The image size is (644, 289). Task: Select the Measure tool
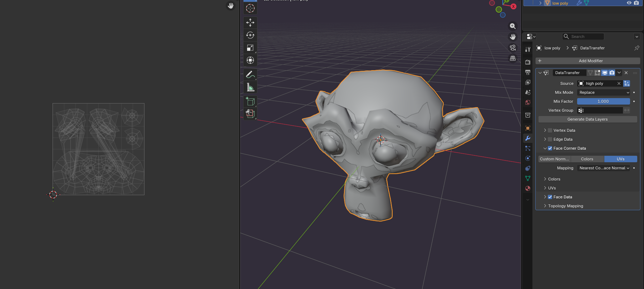[x=250, y=87]
